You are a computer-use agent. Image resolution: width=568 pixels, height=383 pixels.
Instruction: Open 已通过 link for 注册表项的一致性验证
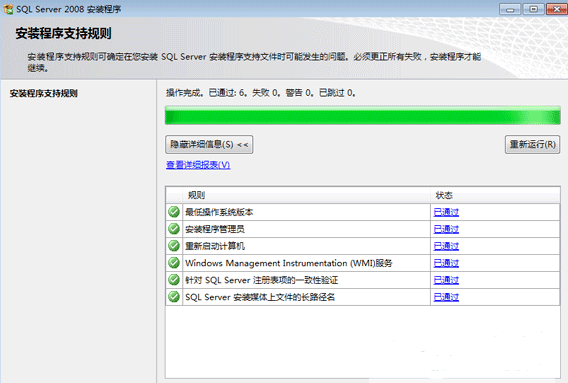[x=446, y=280]
